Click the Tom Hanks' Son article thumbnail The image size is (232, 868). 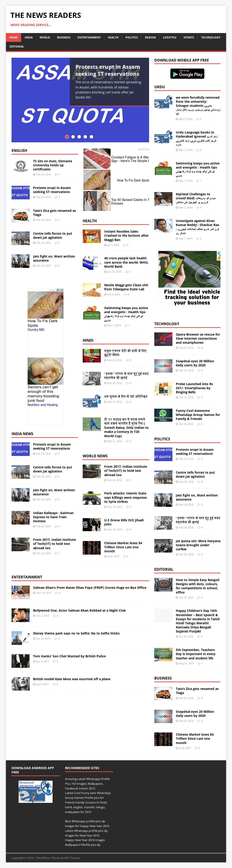click(x=21, y=661)
